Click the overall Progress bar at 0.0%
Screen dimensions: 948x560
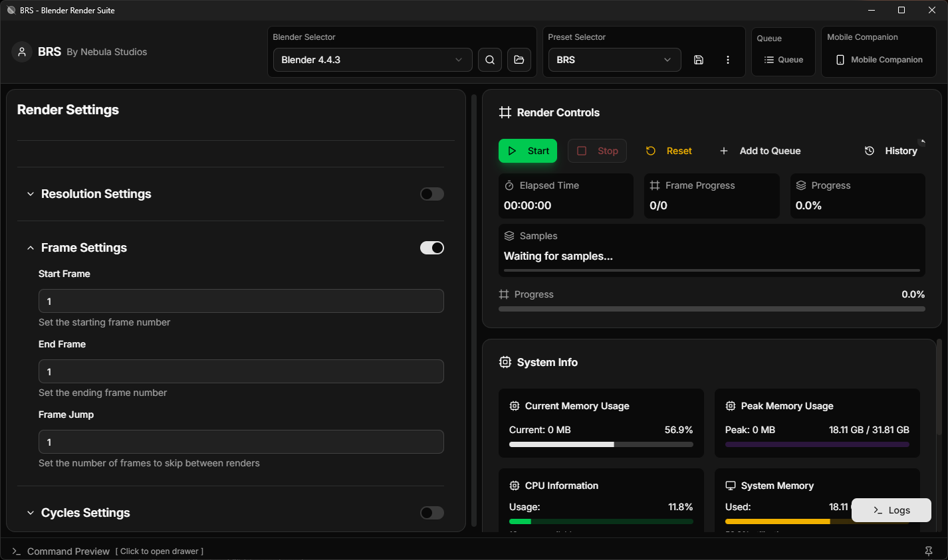[712, 309]
